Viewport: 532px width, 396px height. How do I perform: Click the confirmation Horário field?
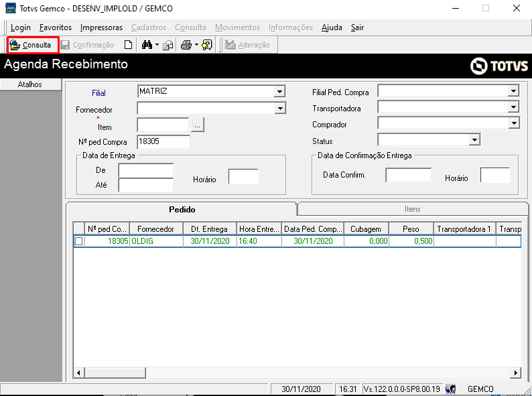pos(495,175)
